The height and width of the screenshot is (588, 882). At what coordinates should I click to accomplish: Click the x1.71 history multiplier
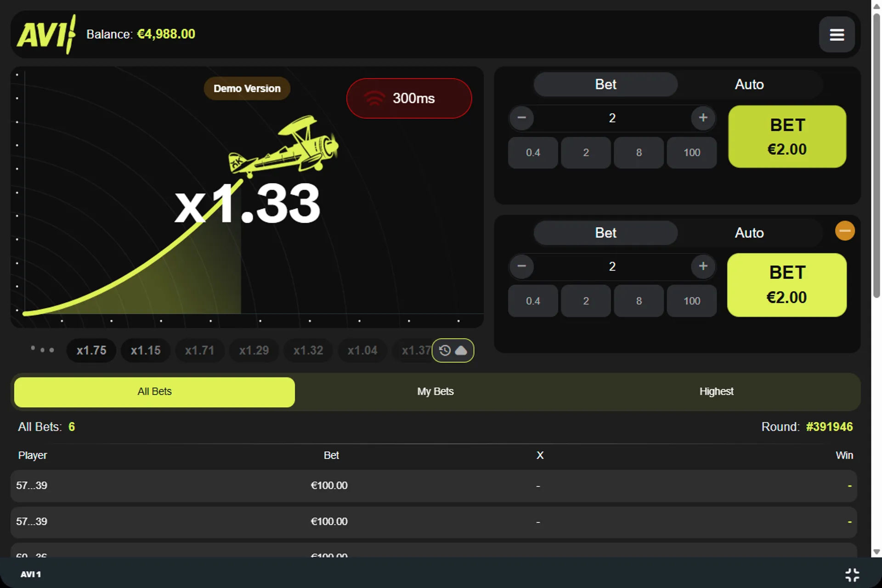click(x=200, y=351)
